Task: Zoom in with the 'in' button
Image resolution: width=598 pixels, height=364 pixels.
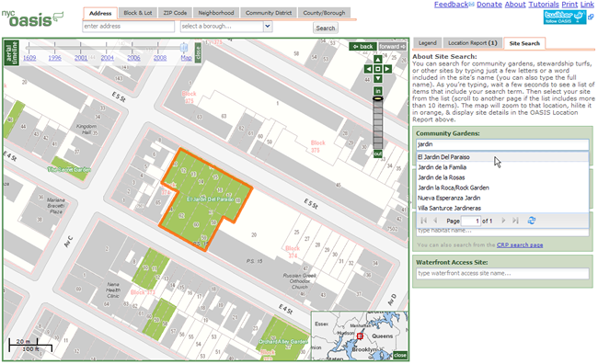Action: 377,91
